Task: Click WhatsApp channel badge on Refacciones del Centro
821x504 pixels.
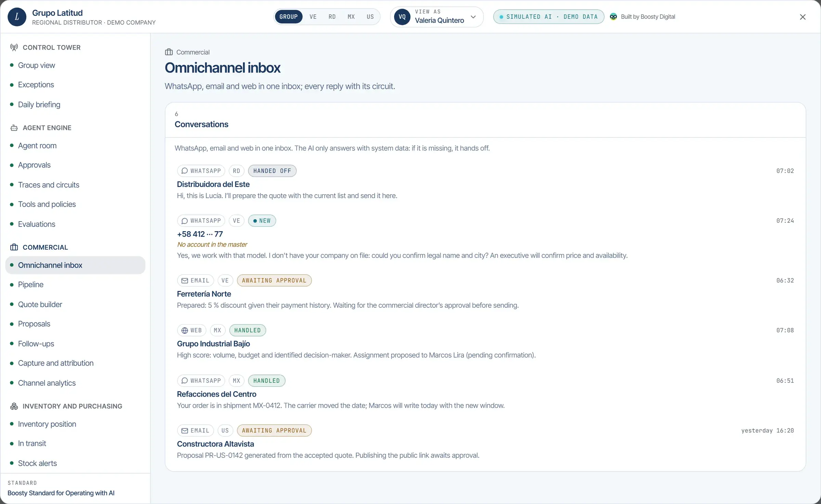Action: click(201, 381)
